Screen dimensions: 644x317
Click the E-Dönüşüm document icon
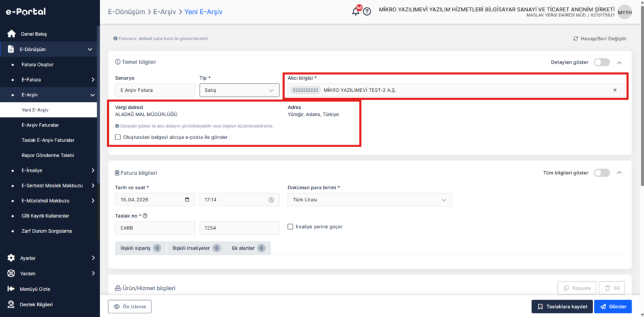[x=11, y=49]
